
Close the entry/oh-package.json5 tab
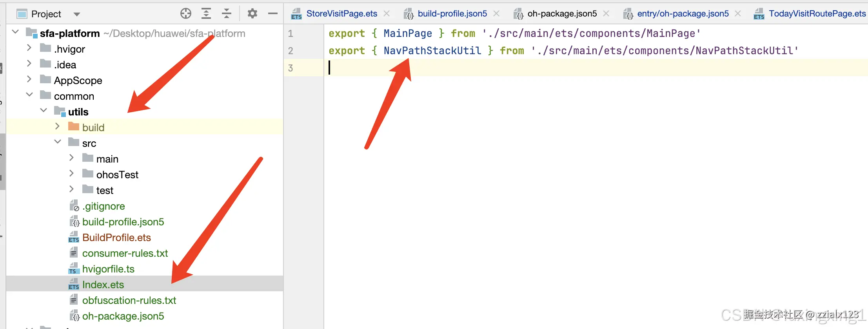pos(738,14)
